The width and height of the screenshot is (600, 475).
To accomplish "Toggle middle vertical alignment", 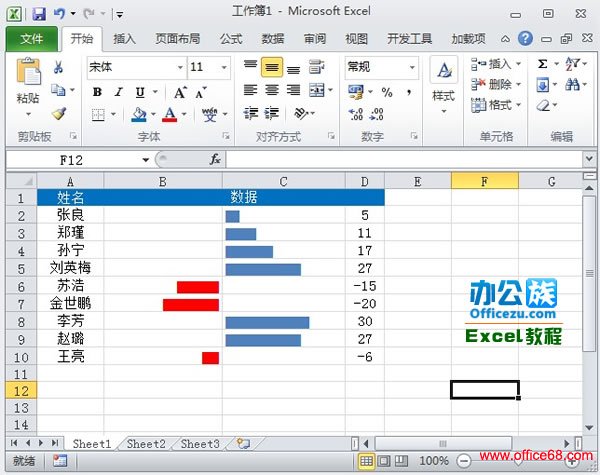I will [x=272, y=67].
